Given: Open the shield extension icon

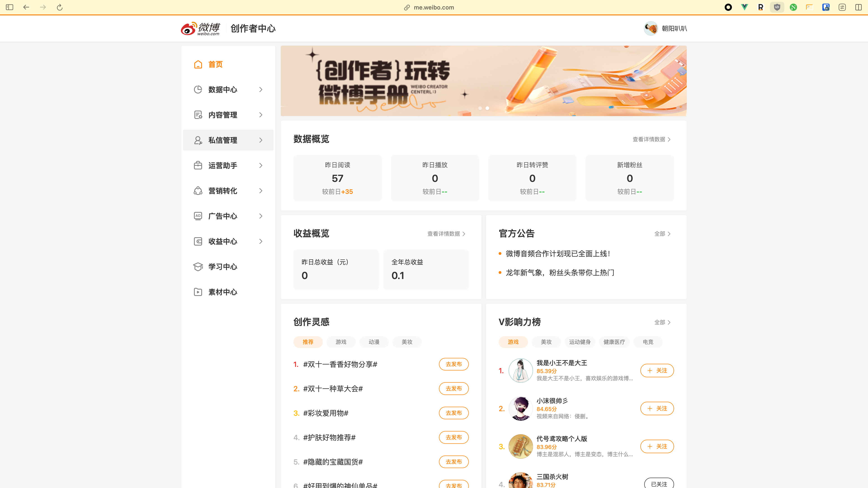Looking at the screenshot, I should pyautogui.click(x=777, y=7).
